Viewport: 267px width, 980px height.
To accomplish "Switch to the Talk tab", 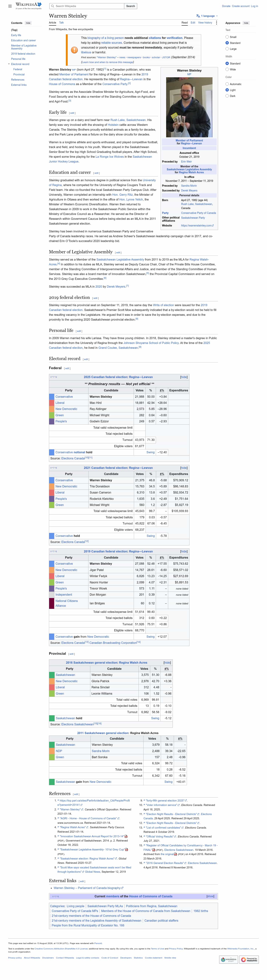I will (x=61, y=23).
